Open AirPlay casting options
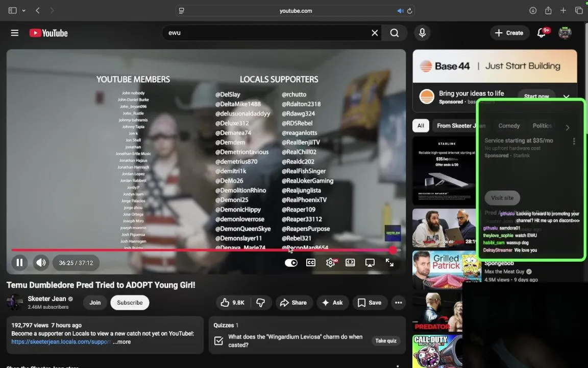 tap(370, 263)
